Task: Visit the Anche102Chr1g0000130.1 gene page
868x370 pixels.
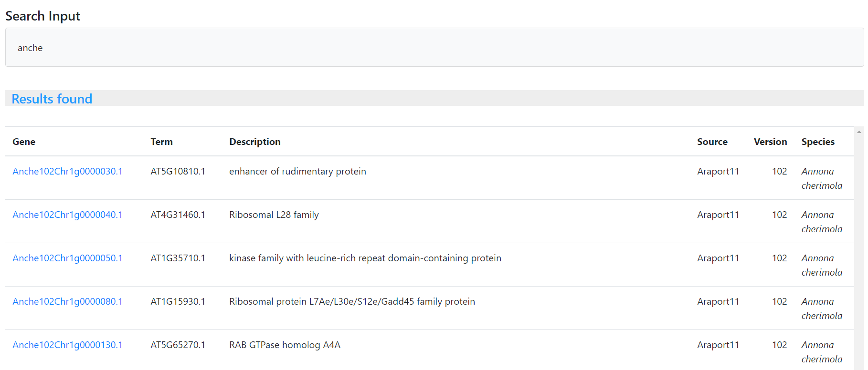Action: 67,345
